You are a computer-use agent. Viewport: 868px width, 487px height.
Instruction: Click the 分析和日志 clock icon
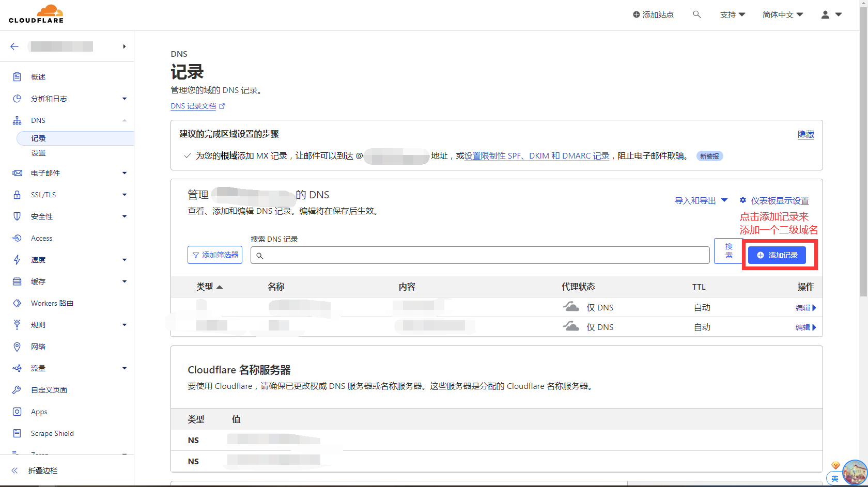click(x=17, y=99)
